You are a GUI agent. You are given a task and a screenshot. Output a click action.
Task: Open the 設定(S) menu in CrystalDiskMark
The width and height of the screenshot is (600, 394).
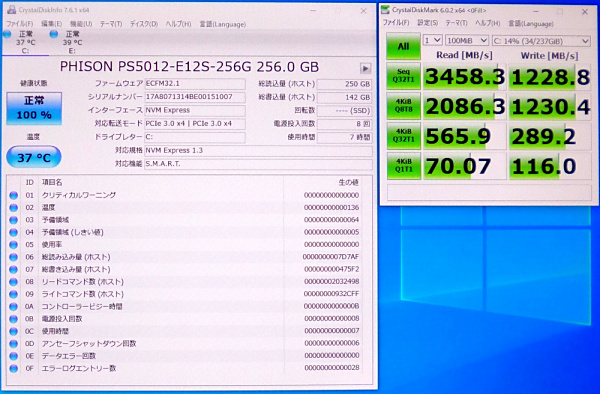click(427, 23)
